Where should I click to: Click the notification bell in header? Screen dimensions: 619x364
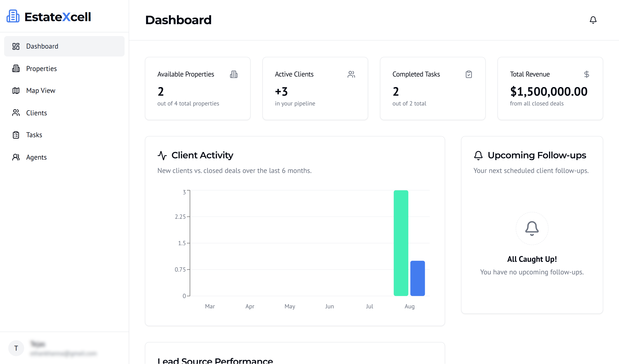[x=593, y=20]
